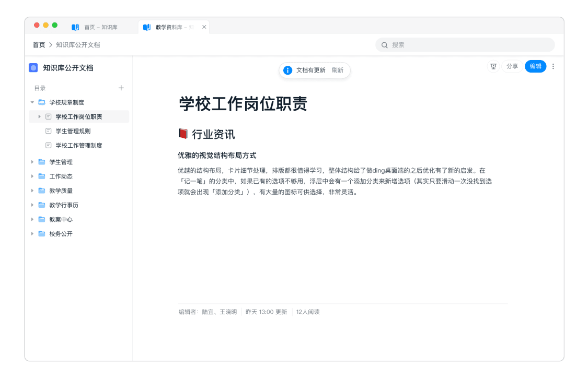This screenshot has height=379, width=588.
Task: Select the 教学行事历 folder label
Action: 64,205
